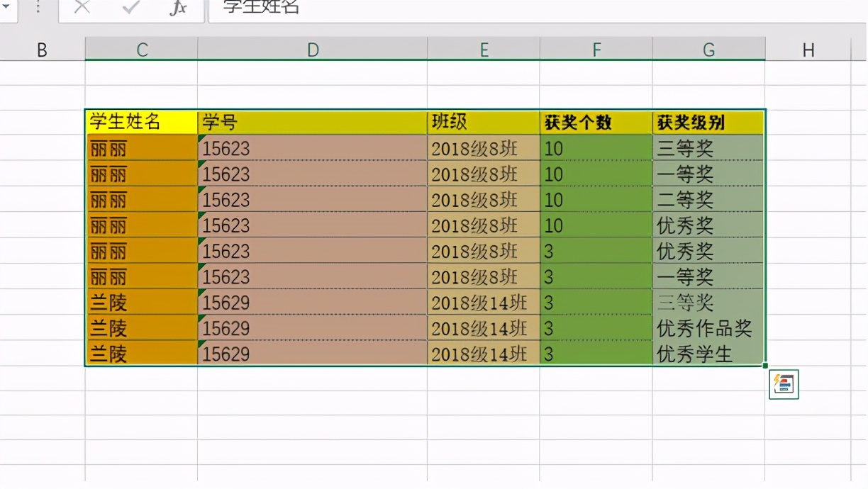Screen dimensions: 868x489
Task: Select column D header
Action: coord(313,50)
